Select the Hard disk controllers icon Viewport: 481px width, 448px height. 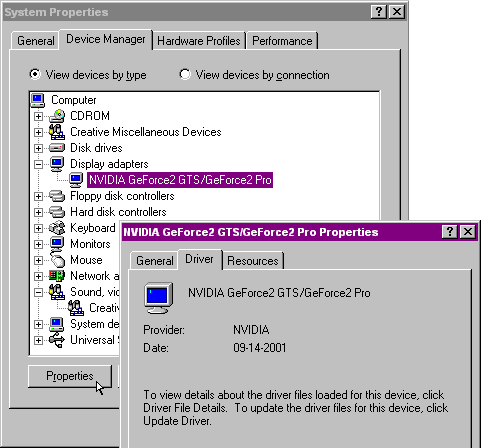[57, 212]
